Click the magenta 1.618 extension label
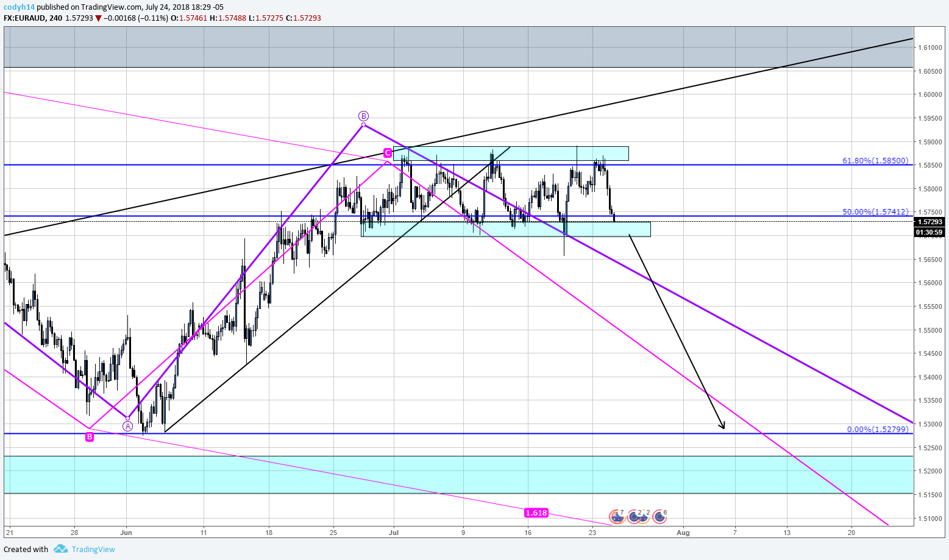949x560 pixels. (x=536, y=513)
